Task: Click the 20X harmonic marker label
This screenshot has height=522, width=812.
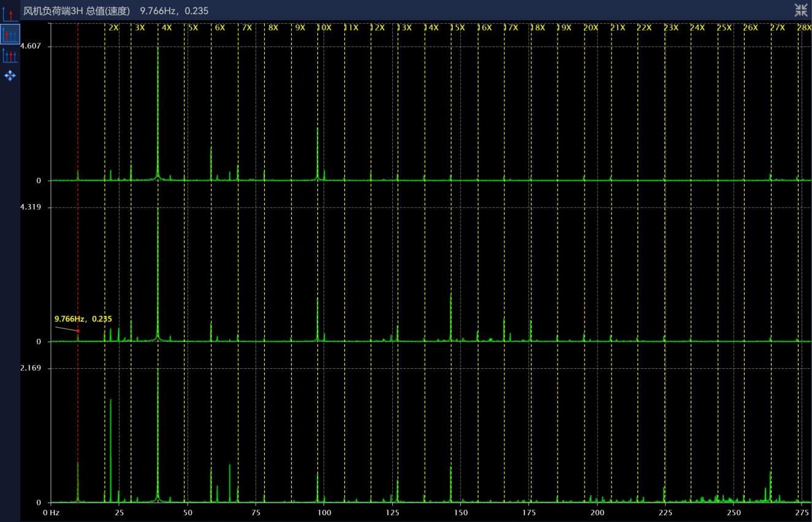Action: coord(591,28)
